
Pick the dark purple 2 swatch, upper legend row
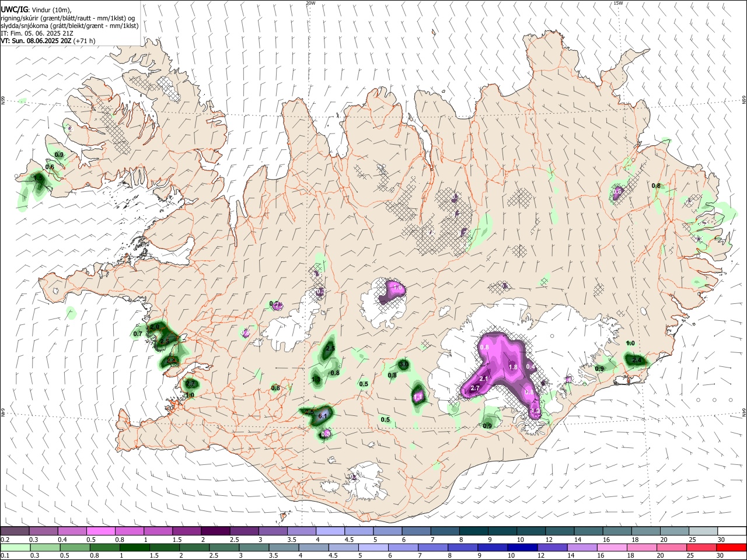215,531
